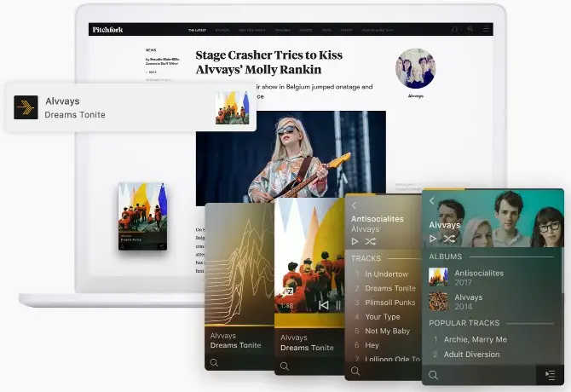The height and width of the screenshot is (392, 571).
Task: Go back from the Antisocialites album view
Action: coord(354,205)
